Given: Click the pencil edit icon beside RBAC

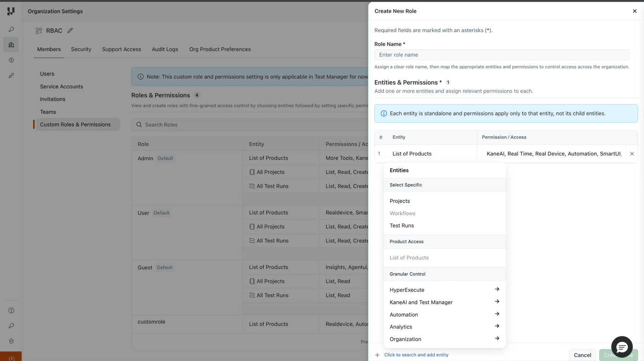Looking at the screenshot, I should click(x=70, y=30).
